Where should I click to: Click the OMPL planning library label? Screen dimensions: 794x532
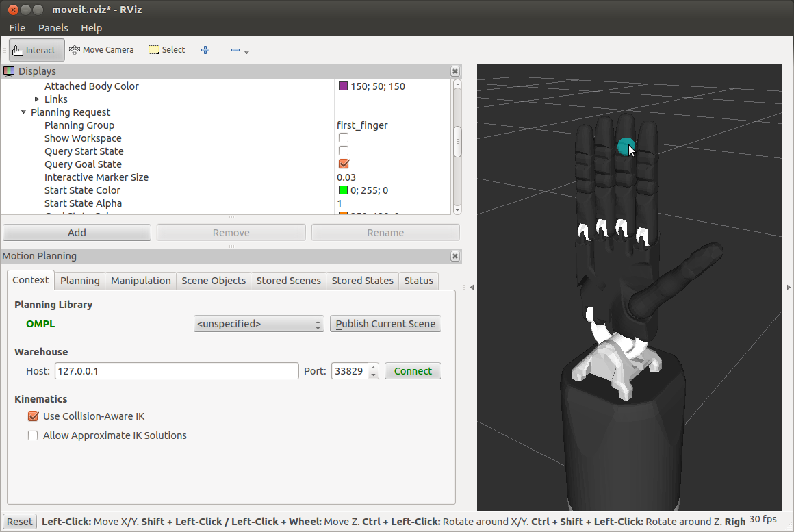[x=40, y=324]
